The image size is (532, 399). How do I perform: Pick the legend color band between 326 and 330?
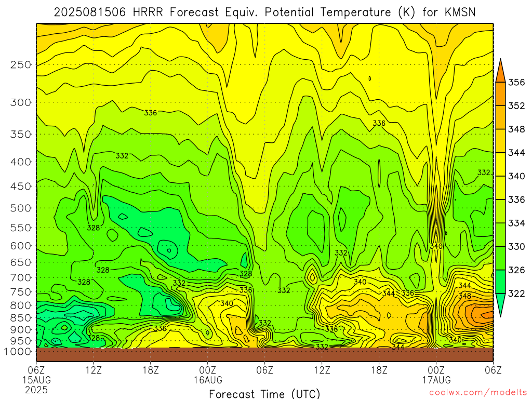coord(500,258)
